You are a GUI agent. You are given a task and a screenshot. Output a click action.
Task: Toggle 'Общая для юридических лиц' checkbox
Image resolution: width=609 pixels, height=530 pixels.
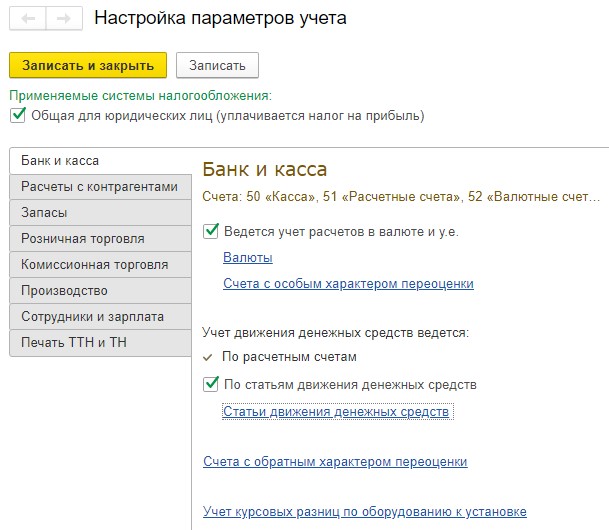click(18, 115)
